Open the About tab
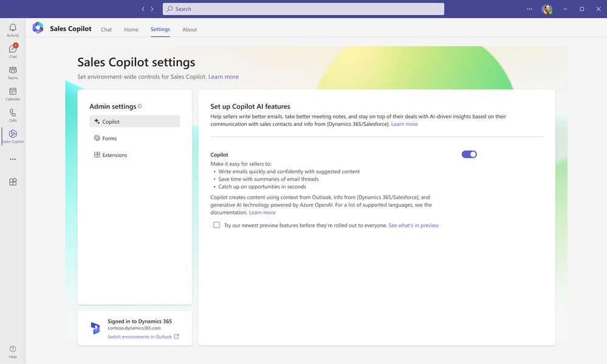This screenshot has width=607, height=364. tap(190, 29)
